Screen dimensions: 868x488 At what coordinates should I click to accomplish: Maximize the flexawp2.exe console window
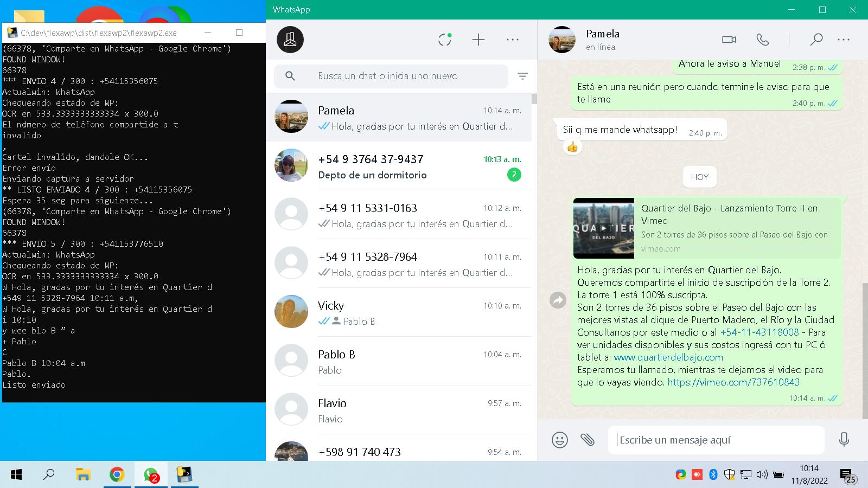coord(239,33)
